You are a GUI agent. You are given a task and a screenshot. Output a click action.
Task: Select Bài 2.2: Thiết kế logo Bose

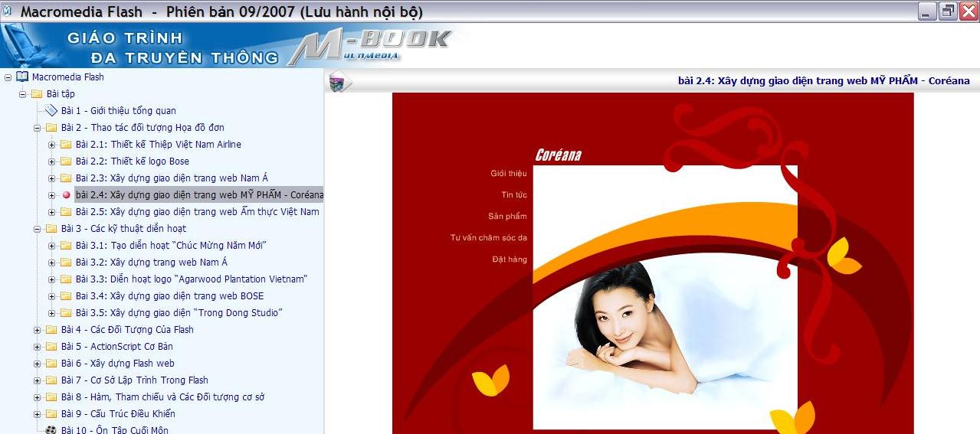133,162
